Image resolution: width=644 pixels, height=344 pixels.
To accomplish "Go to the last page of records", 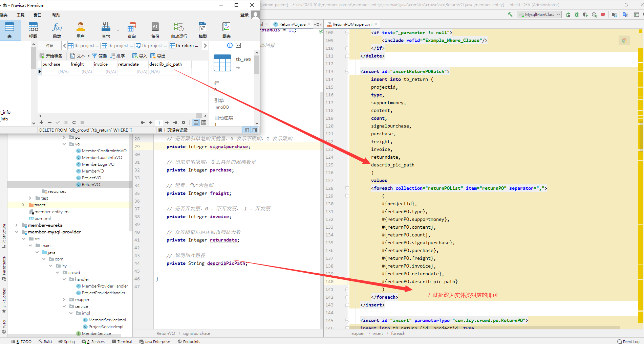I will 175,122.
